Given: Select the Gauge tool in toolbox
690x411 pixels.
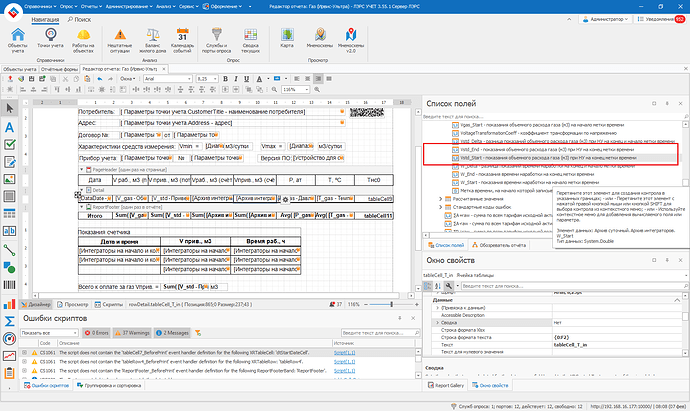Looking at the screenshot, I should point(9,338).
